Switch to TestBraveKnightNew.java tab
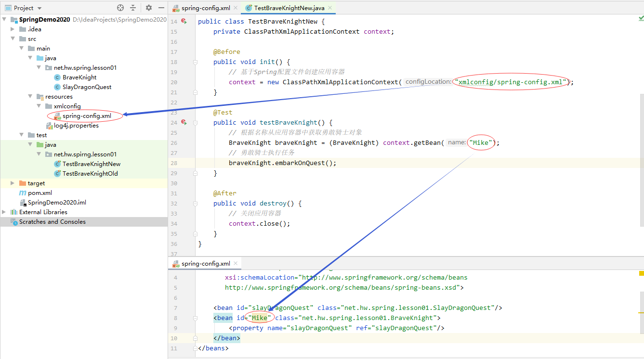Image resolution: width=644 pixels, height=359 pixels. click(x=289, y=8)
